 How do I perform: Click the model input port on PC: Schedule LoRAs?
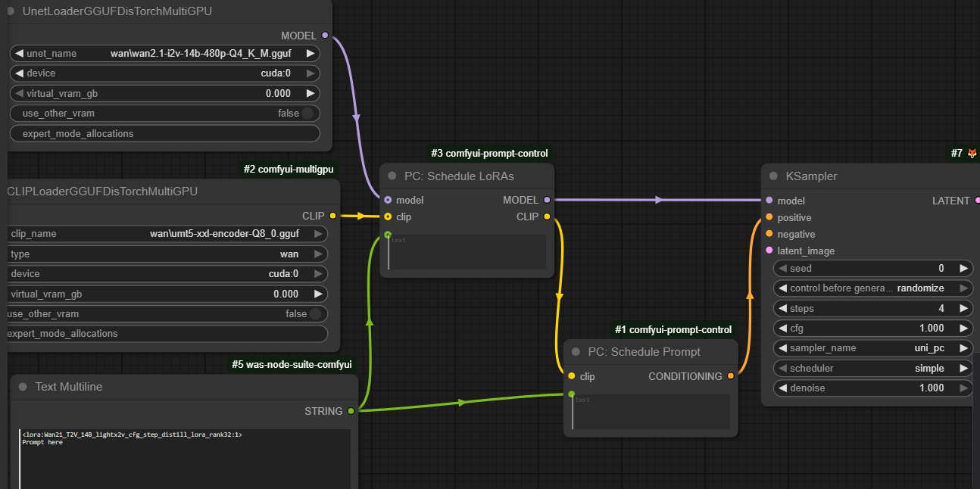(x=388, y=201)
